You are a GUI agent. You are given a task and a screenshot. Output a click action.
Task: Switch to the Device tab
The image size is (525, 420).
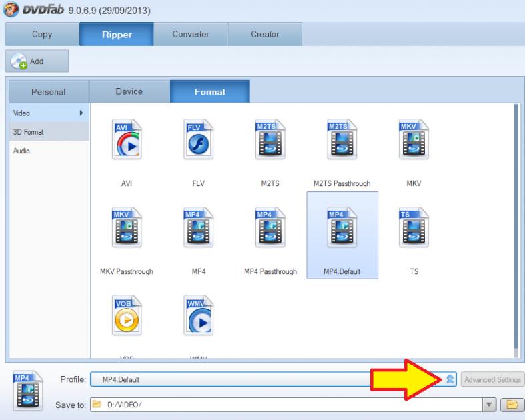[x=129, y=91]
